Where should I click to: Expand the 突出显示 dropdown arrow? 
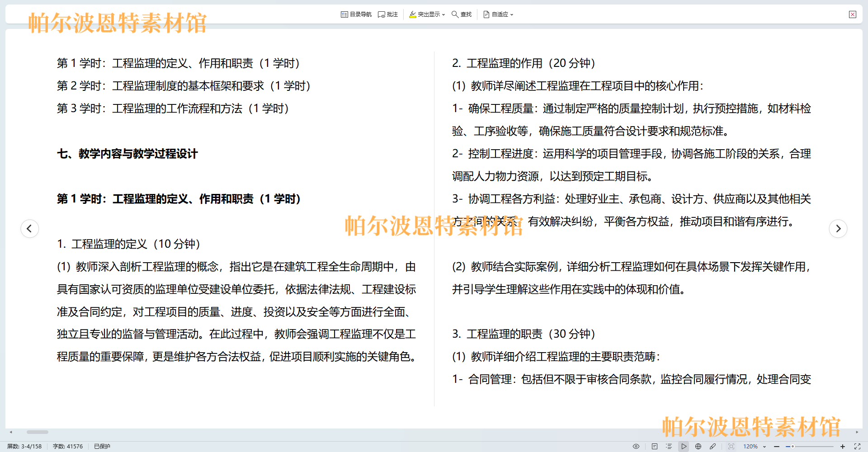click(x=443, y=15)
